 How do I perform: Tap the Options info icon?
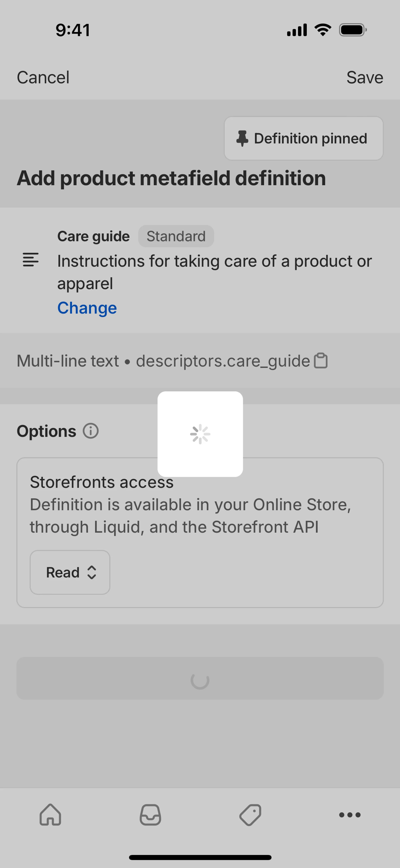click(x=91, y=431)
